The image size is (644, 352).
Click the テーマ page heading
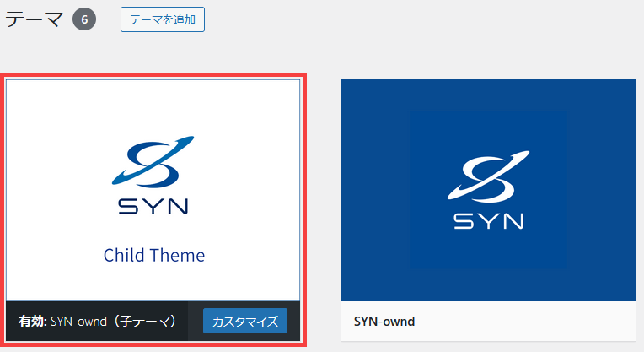click(x=34, y=19)
